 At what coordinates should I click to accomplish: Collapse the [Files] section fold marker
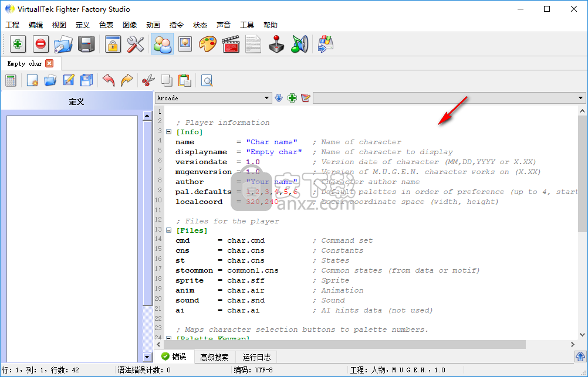point(169,231)
